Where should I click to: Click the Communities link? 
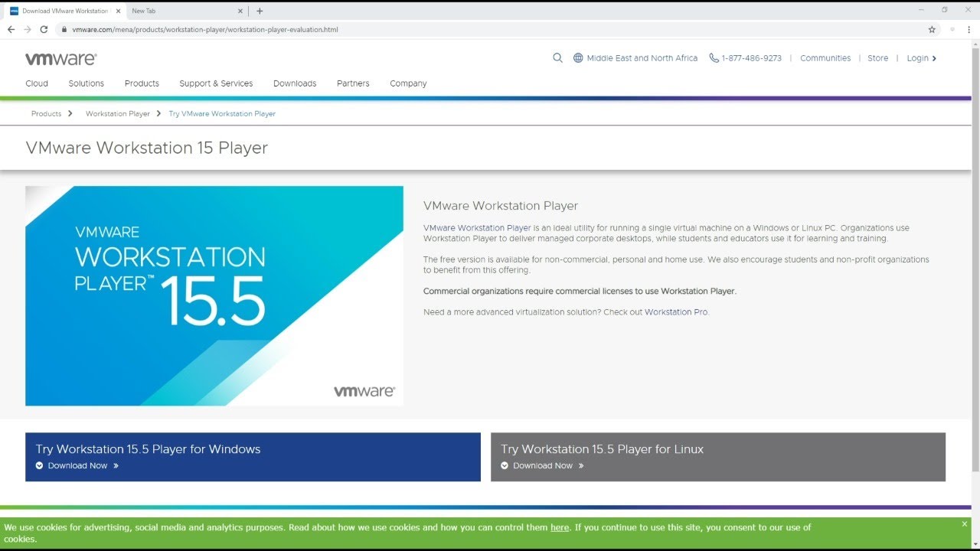[x=825, y=58]
